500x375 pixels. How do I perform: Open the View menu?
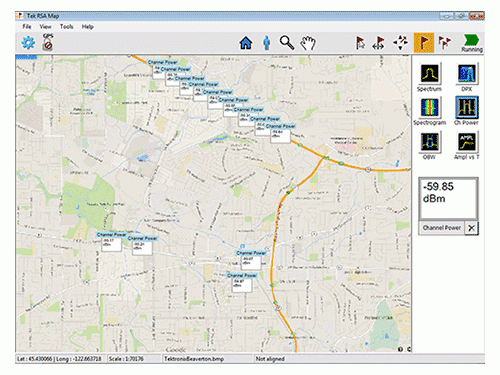45,27
